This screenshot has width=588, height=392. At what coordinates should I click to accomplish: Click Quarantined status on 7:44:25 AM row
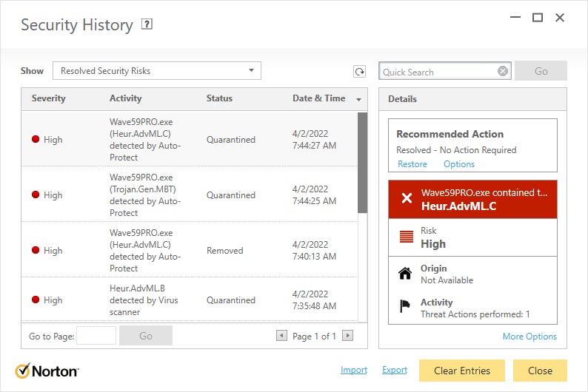230,195
